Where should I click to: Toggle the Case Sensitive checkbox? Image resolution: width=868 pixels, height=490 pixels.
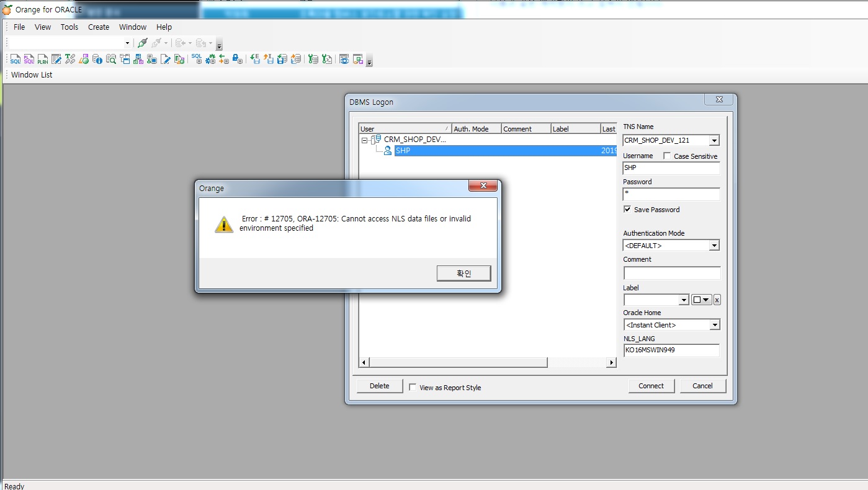(667, 156)
